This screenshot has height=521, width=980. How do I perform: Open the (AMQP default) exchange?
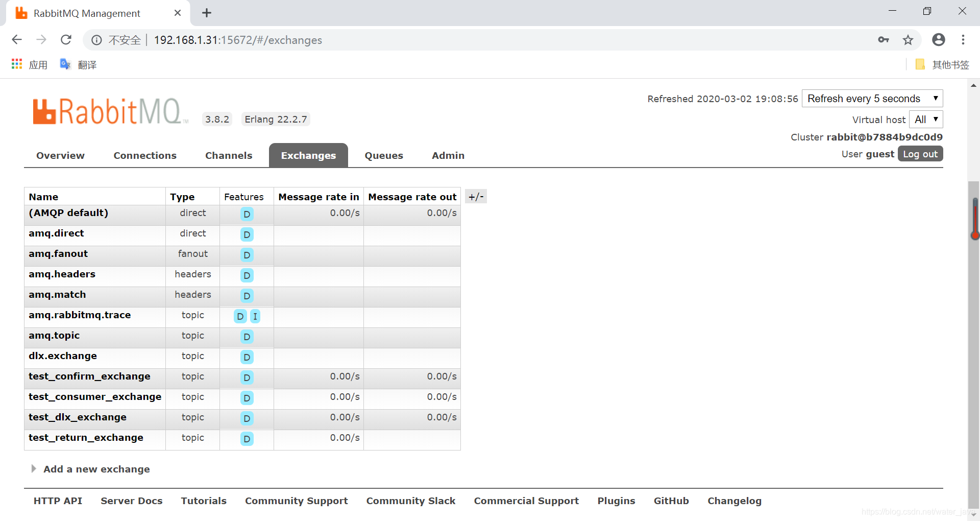(x=68, y=213)
